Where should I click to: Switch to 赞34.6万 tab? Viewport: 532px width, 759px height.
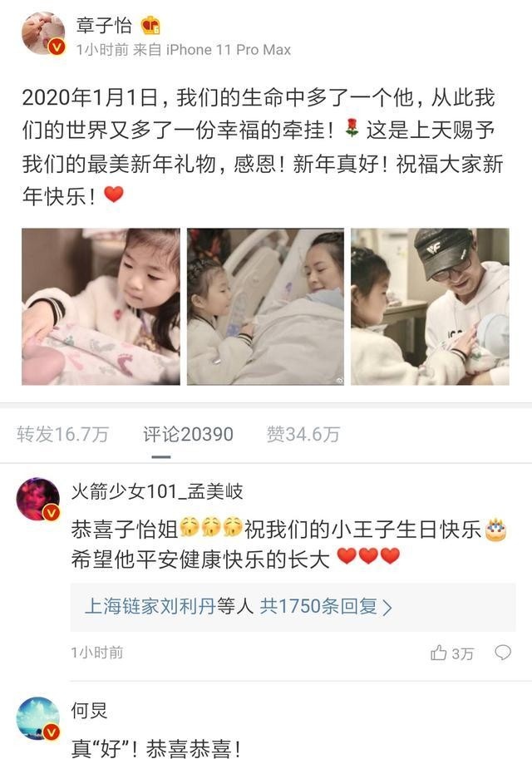pos(303,434)
